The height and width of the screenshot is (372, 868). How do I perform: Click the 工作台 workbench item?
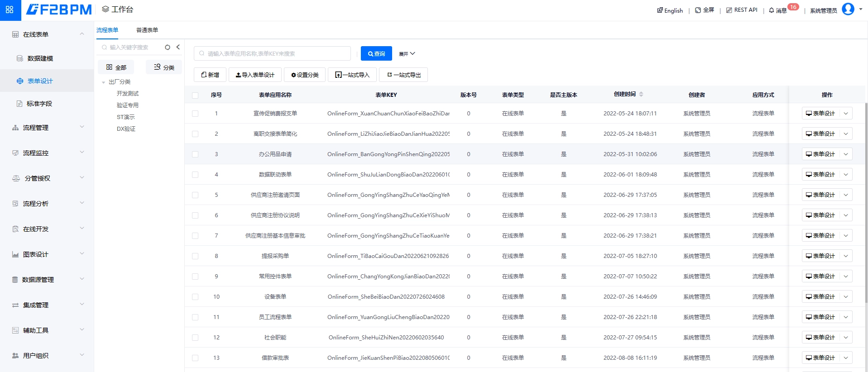[x=118, y=10]
